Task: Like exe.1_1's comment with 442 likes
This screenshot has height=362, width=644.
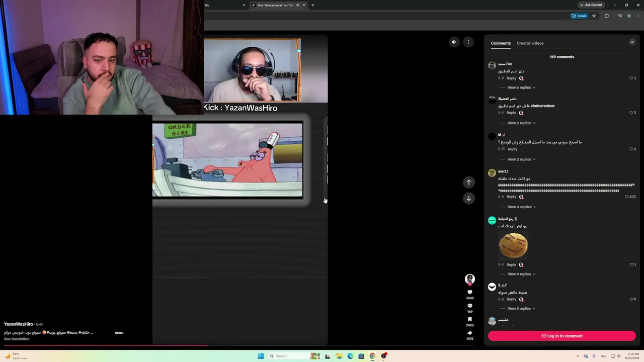Action: click(x=626, y=197)
